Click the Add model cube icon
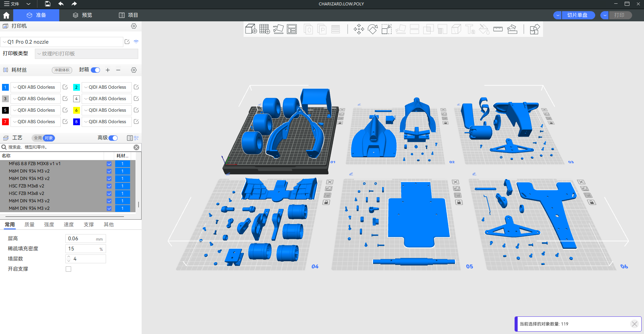 click(251, 29)
